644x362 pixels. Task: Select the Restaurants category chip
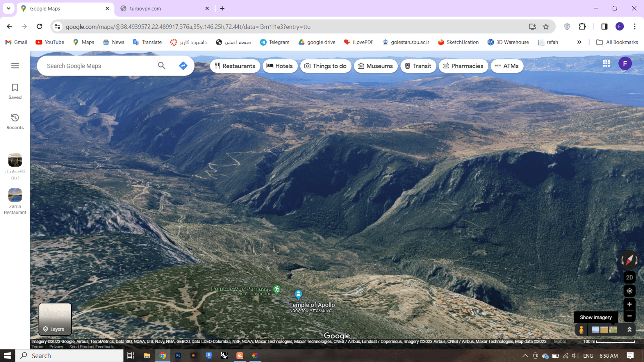coord(235,66)
